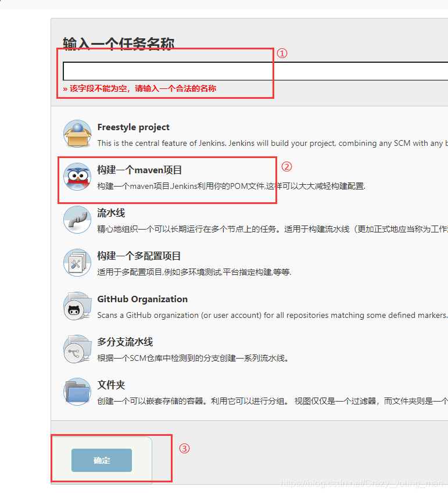Image resolution: width=448 pixels, height=494 pixels.
Task: Click the 'GitHub Organization' title
Action: click(x=142, y=299)
